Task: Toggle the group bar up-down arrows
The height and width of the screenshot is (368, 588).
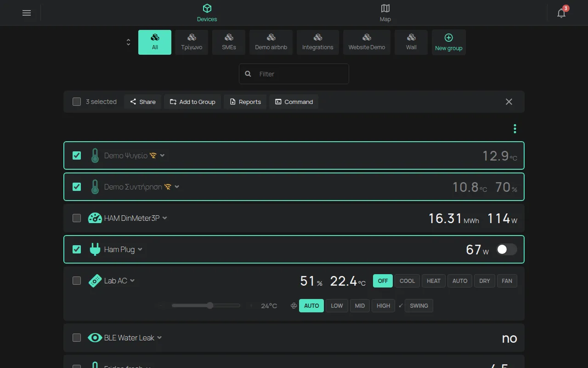Action: [x=128, y=42]
